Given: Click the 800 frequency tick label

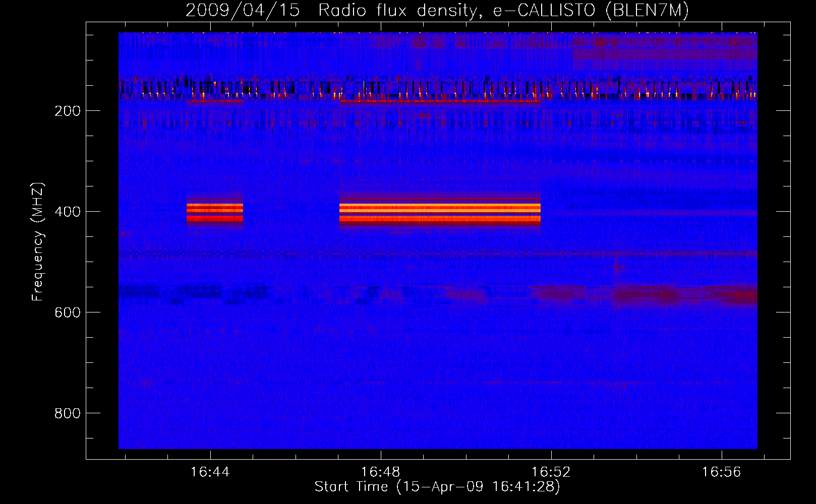Looking at the screenshot, I should pos(68,413).
